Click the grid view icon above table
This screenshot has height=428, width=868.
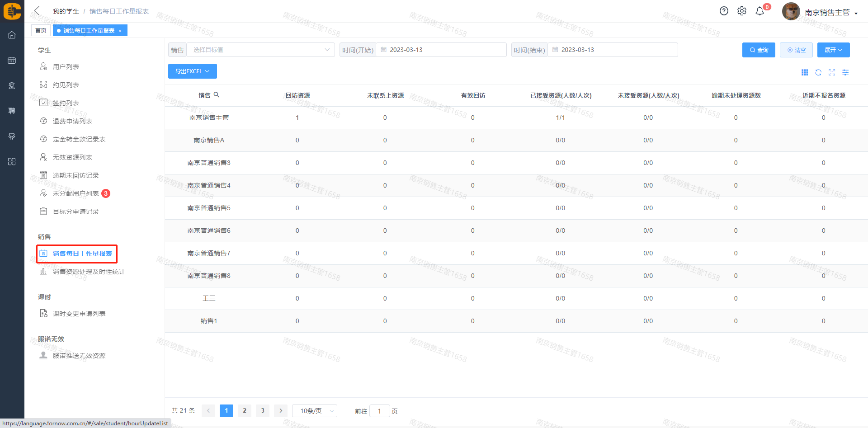[805, 72]
